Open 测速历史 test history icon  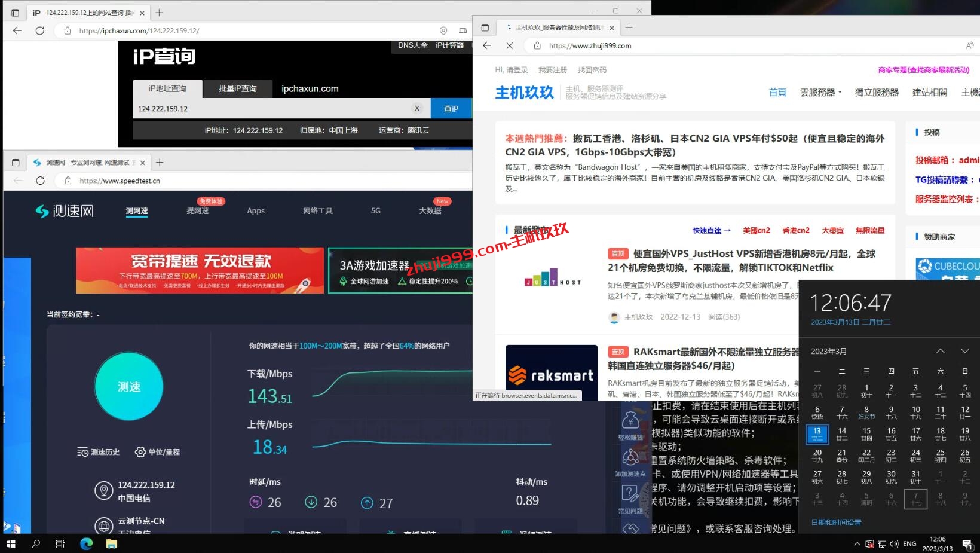coord(82,452)
